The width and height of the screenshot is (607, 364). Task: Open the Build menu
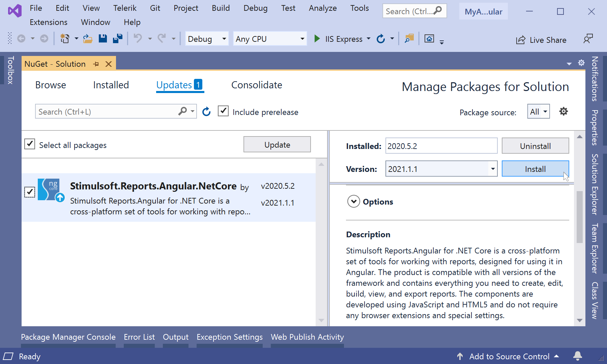(x=221, y=8)
